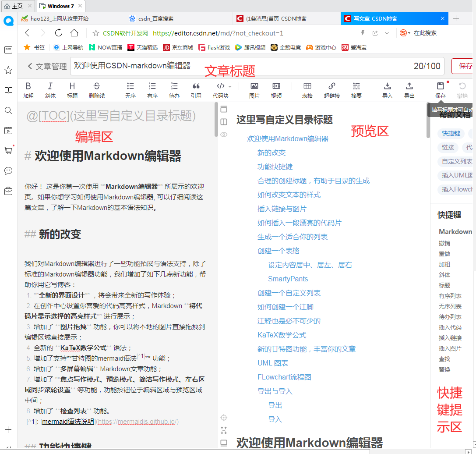Click editor pane vertical scrollbar

216,120
